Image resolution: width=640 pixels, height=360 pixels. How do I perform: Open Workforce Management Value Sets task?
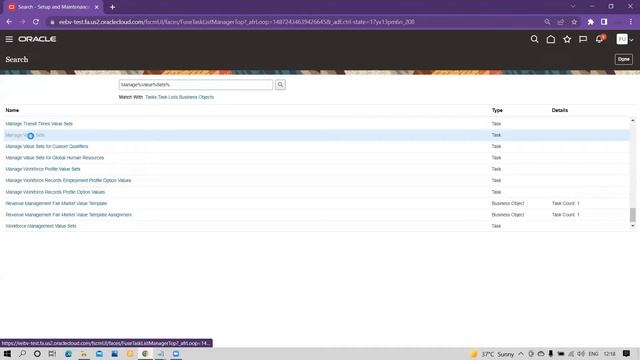click(x=41, y=226)
